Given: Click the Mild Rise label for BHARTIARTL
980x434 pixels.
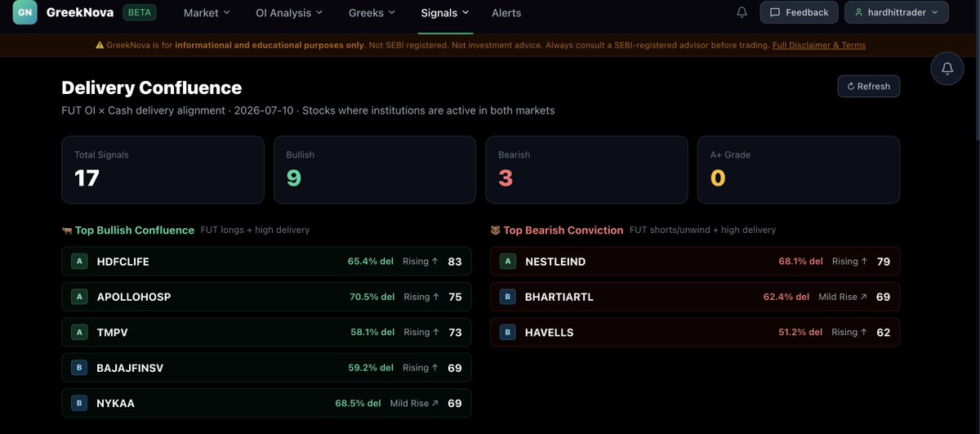Looking at the screenshot, I should point(843,297).
